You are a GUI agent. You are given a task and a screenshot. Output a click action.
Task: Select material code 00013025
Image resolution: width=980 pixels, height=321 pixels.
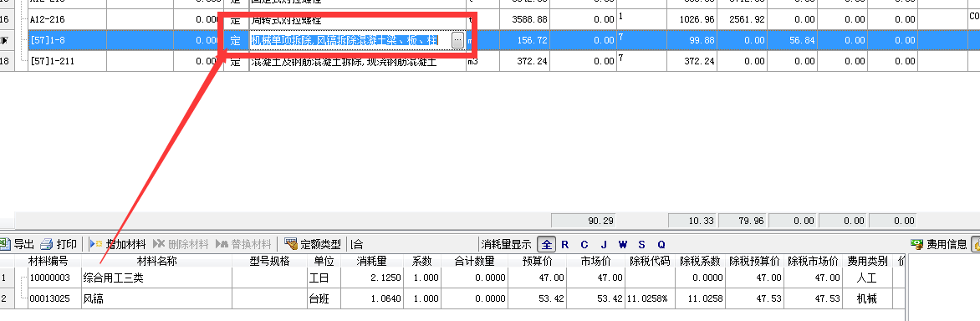50,299
